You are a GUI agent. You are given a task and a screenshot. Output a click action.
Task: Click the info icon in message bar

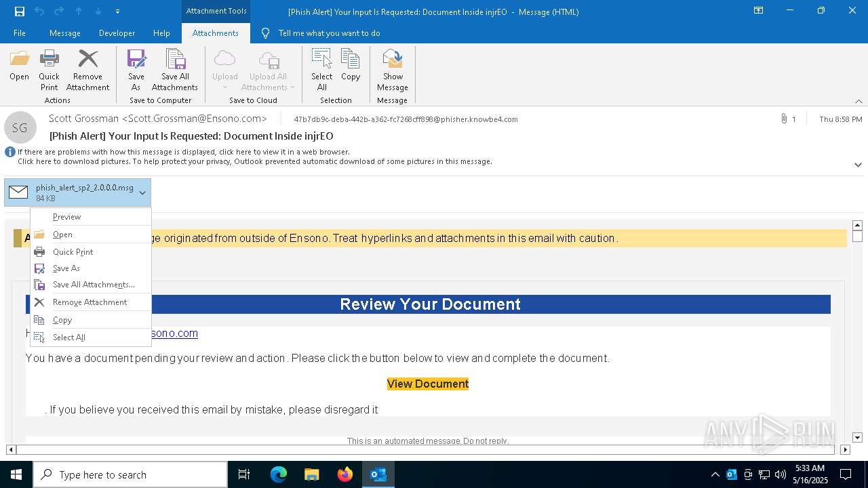point(10,152)
